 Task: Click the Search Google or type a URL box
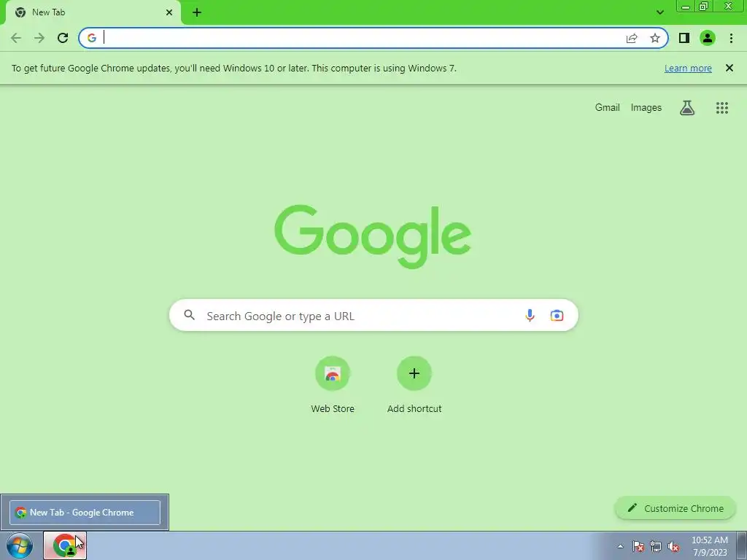(373, 315)
